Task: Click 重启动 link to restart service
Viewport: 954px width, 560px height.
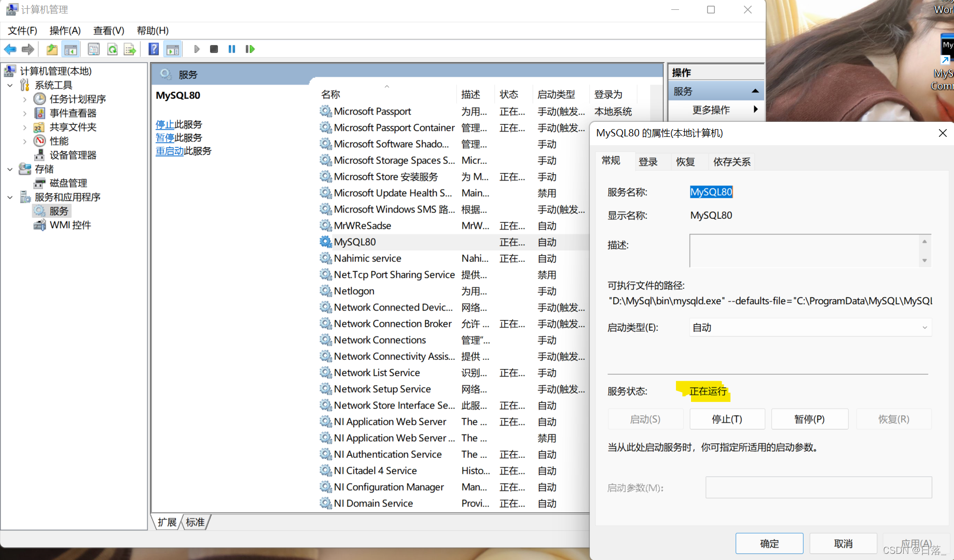Action: click(x=170, y=151)
